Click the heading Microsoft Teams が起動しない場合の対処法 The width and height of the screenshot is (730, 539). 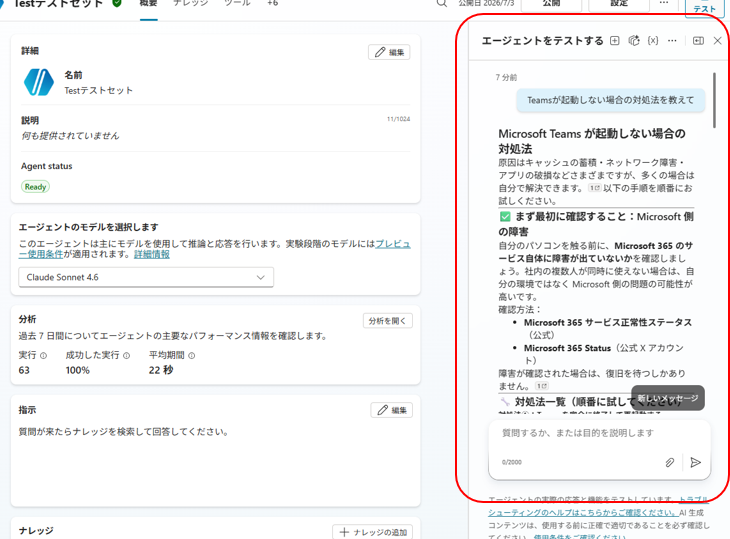coord(592,141)
